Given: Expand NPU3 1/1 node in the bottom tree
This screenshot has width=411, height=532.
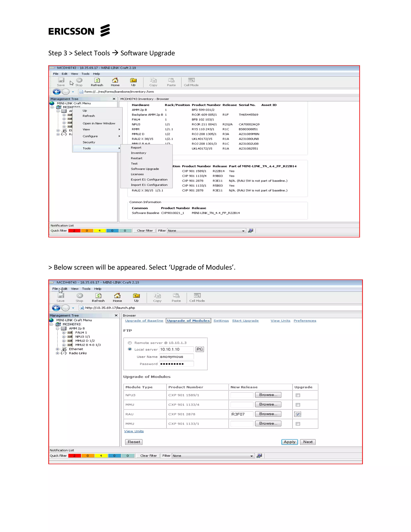Looking at the screenshot, I should point(64,337).
